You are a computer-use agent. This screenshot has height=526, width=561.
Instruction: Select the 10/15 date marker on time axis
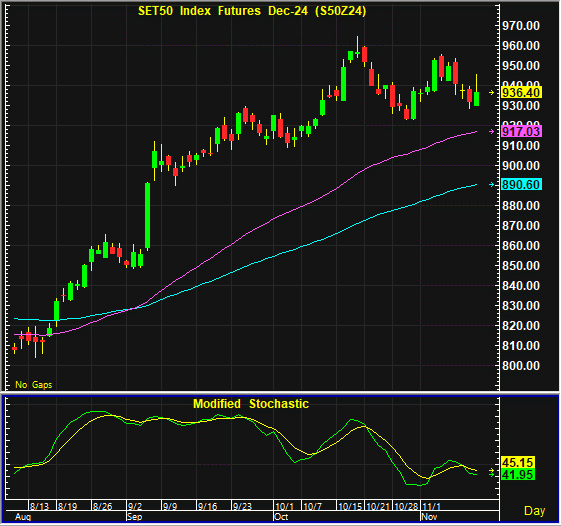[x=350, y=506]
